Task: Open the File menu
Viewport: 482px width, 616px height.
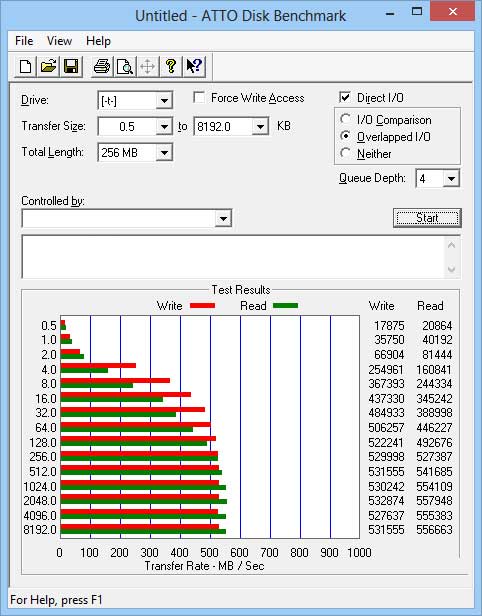Action: pos(24,41)
